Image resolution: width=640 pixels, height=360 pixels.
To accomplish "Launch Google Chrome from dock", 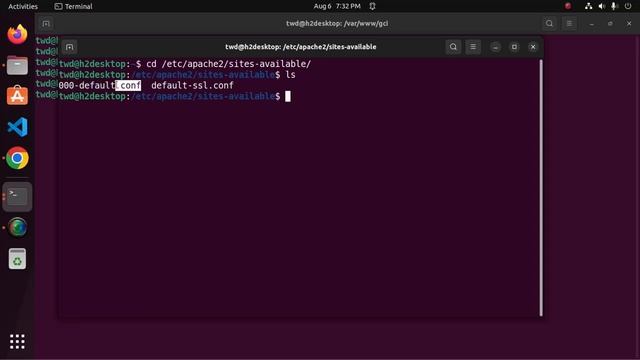I will tap(17, 158).
